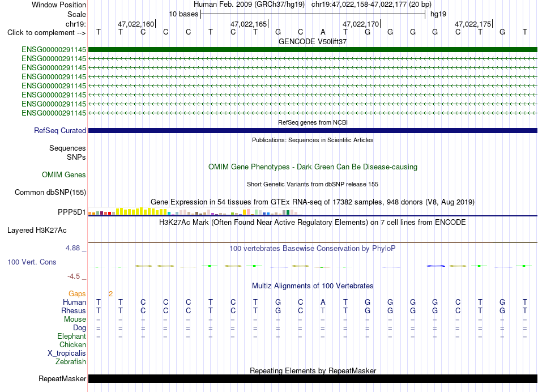This screenshot has width=538, height=392.
Task: Click the dark blue RefSeq Curated bar
Action: coord(313,130)
